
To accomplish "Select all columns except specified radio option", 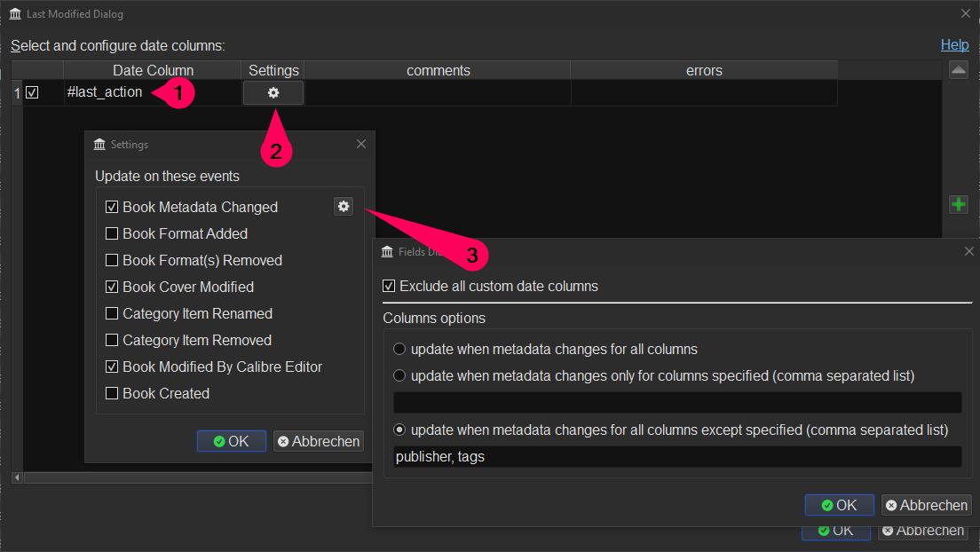I will pyautogui.click(x=399, y=430).
